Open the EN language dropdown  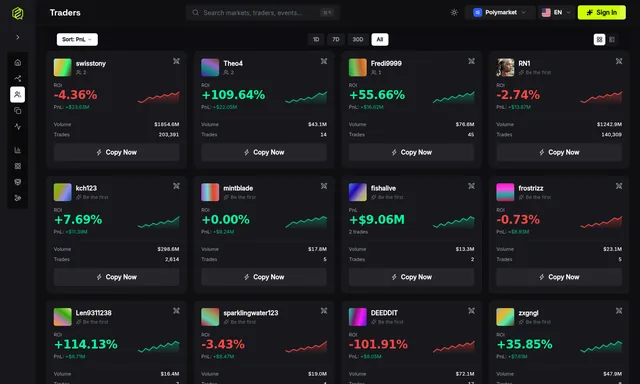556,13
